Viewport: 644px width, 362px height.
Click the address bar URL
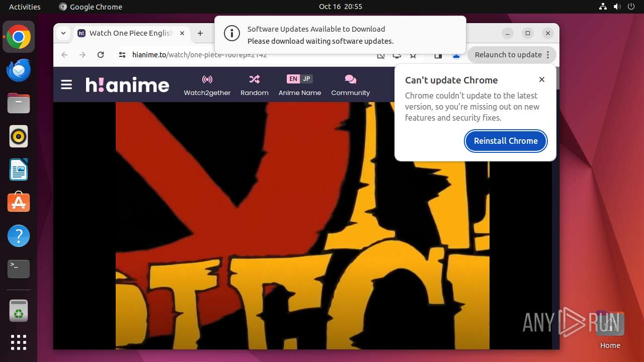click(x=200, y=55)
